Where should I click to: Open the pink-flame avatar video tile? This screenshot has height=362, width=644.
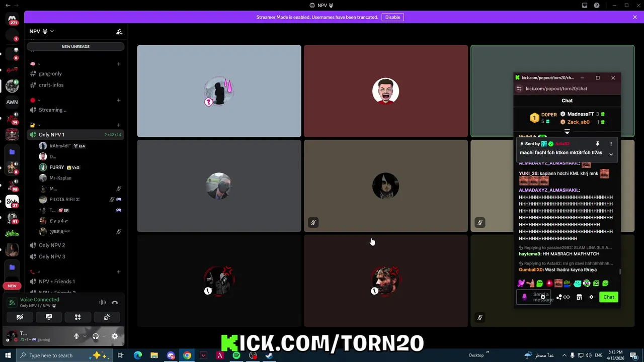pos(219,91)
